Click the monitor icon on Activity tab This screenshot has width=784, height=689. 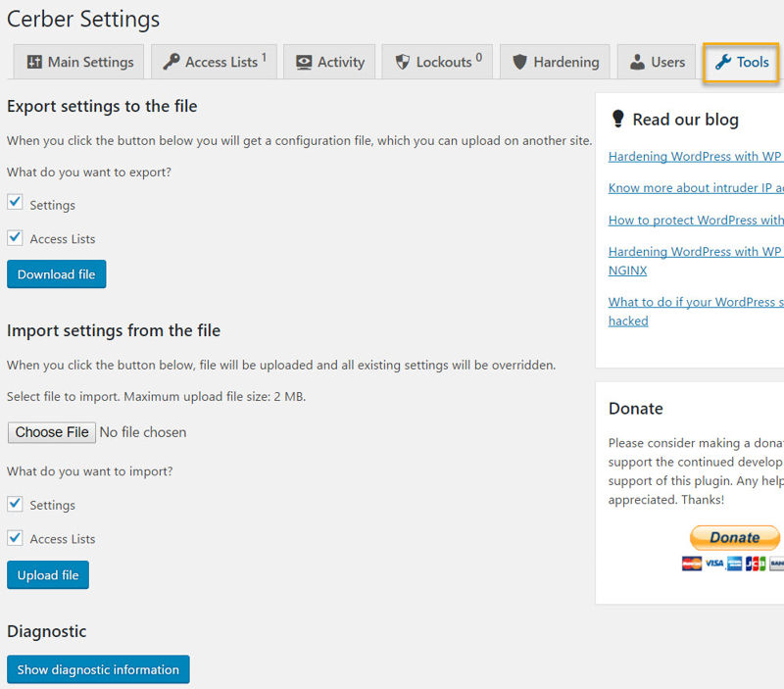(305, 61)
